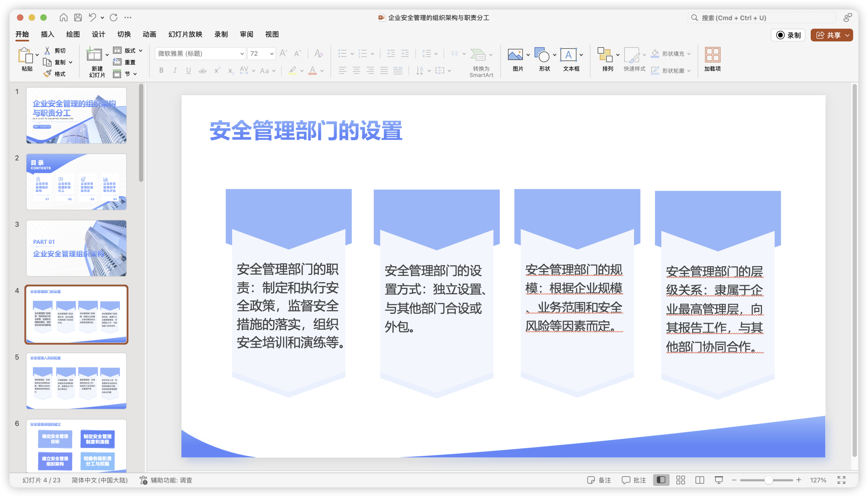Open the font name dropdown

[x=242, y=54]
